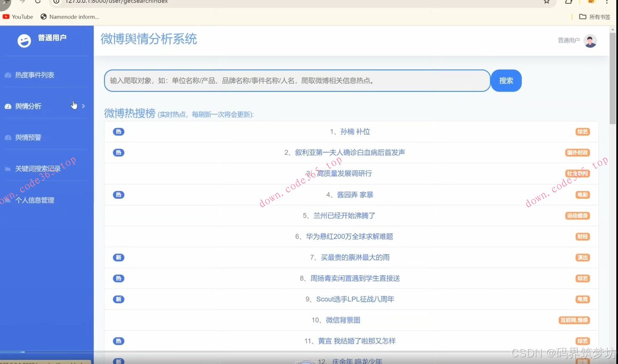Image resolution: width=618 pixels, height=364 pixels.
Task: Open the YouTube bookmark
Action: (x=18, y=17)
